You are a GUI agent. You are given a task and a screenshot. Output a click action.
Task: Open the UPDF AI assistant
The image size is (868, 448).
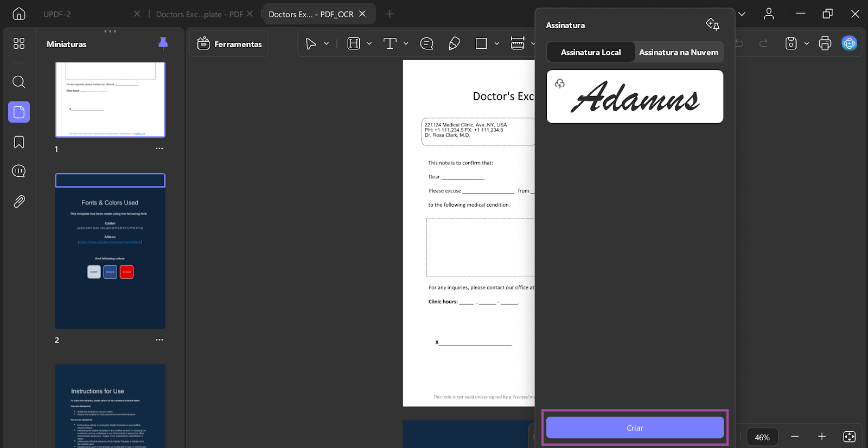pos(850,43)
